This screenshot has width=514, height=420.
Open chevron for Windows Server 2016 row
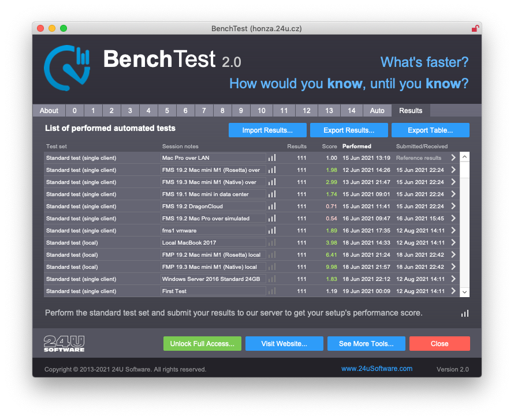(453, 279)
